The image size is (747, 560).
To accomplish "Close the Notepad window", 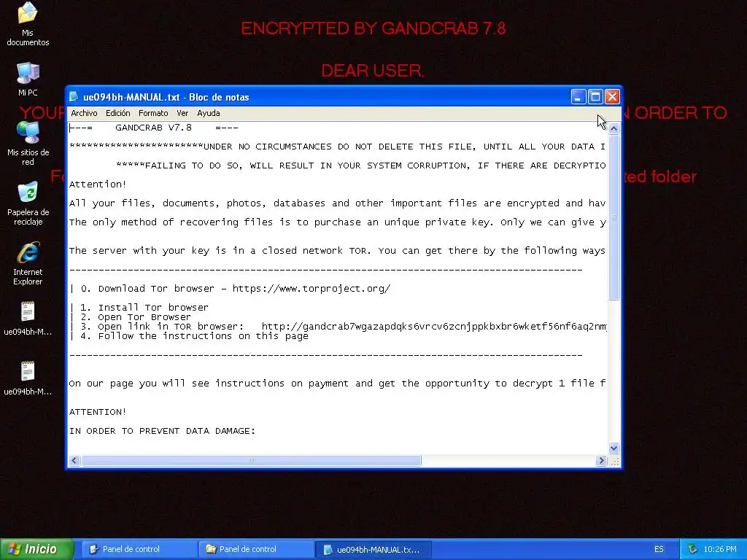I will [612, 97].
